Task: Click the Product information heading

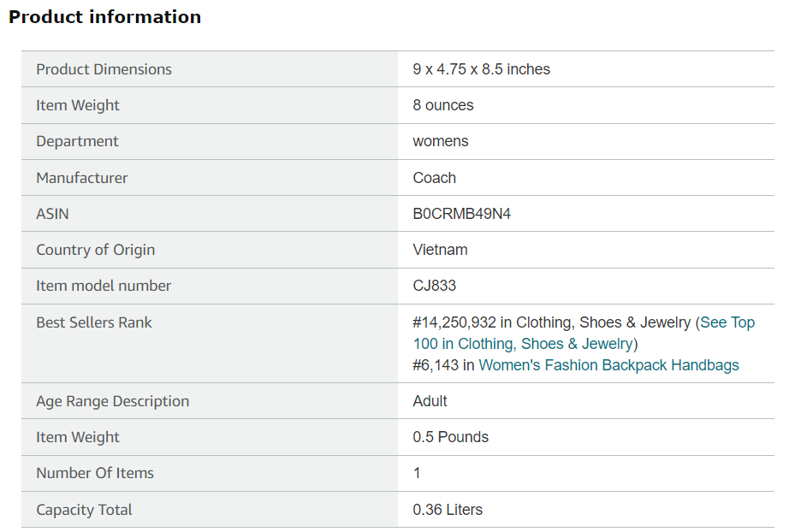Action: (x=105, y=17)
